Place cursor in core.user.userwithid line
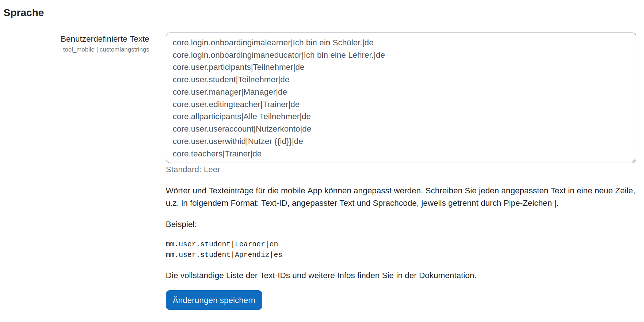Viewport: 644px width, 322px height. [x=237, y=141]
